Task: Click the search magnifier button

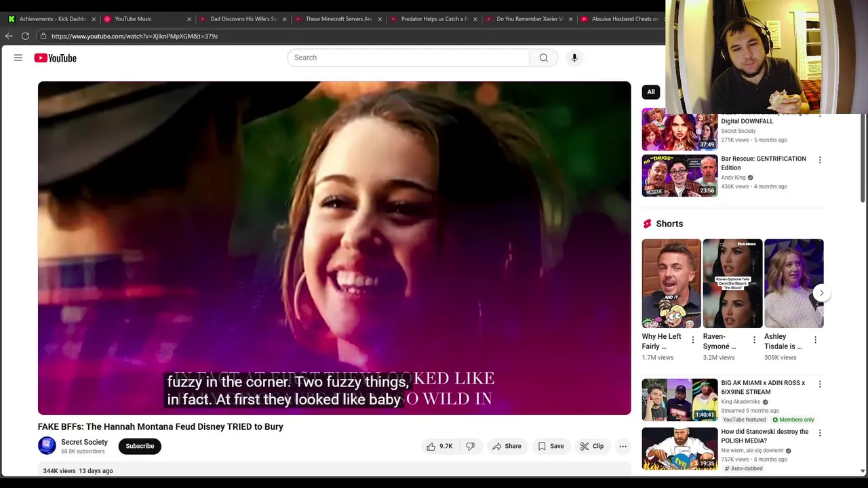Action: pyautogui.click(x=543, y=58)
